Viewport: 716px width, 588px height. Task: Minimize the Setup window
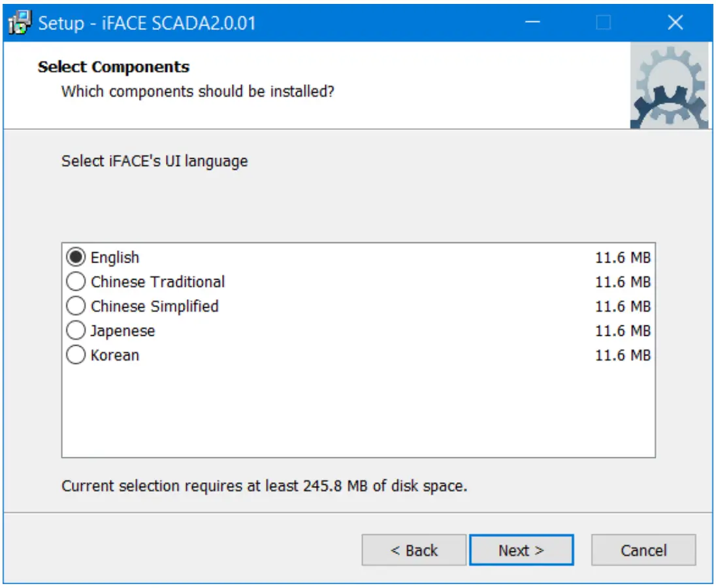[x=532, y=23]
